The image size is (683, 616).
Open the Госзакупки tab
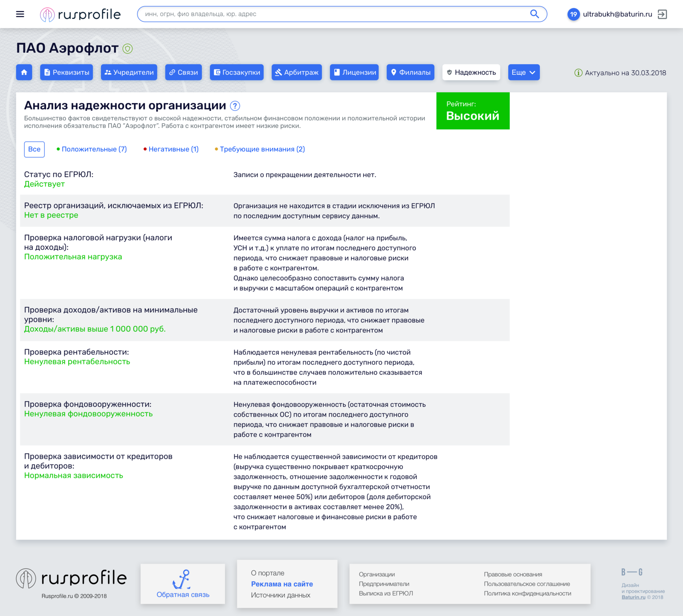click(237, 72)
